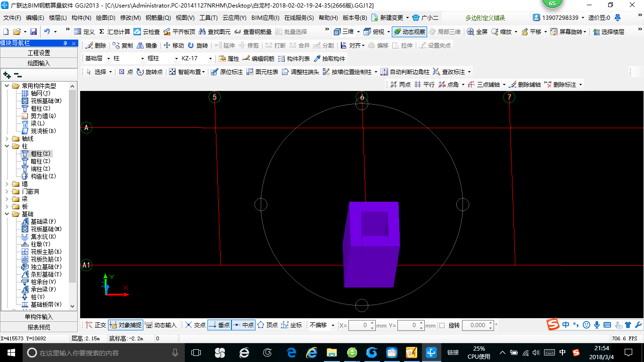This screenshot has width=644, height=362.
Task: Run 汇总计算 from the toolbar
Action: pyautogui.click(x=114, y=32)
